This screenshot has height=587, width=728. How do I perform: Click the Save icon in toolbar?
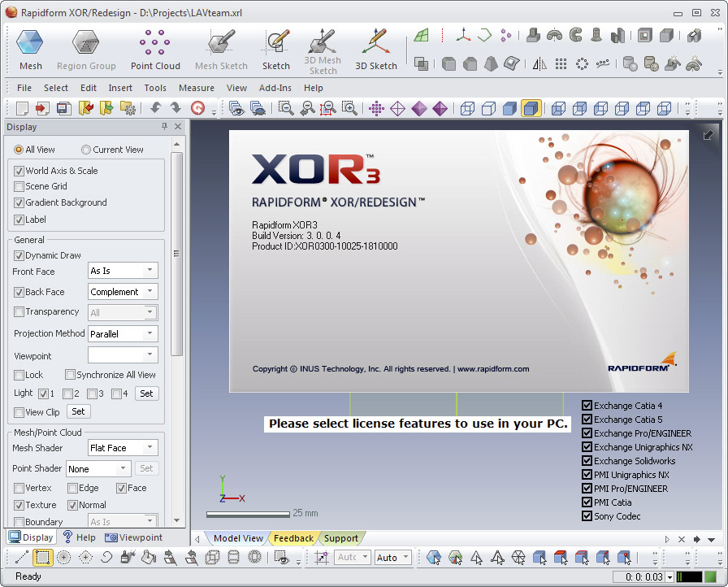click(63, 108)
